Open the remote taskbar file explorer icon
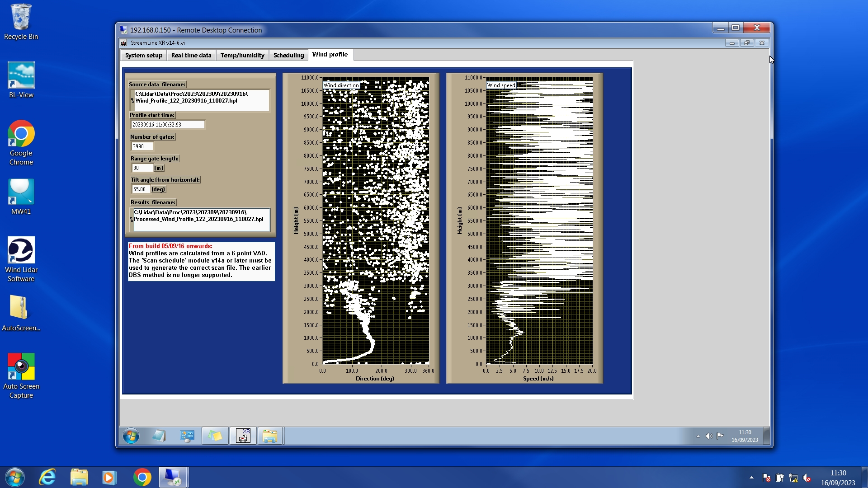The width and height of the screenshot is (868, 488). tap(270, 436)
